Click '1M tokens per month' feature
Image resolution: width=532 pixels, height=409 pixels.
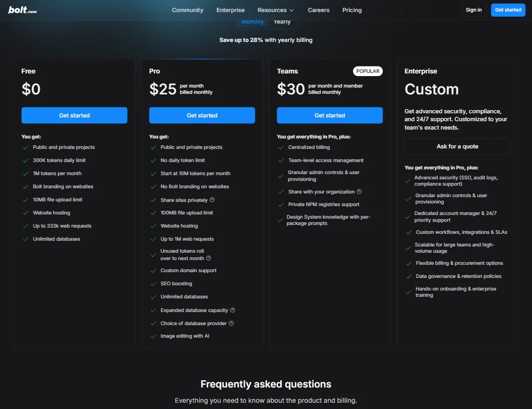(x=57, y=173)
